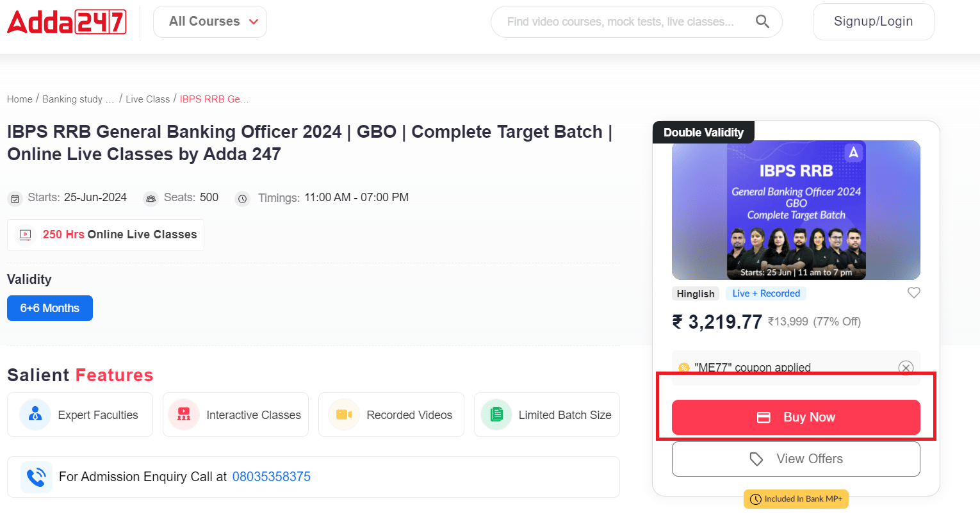Click the Recorded Videos camera icon

[x=344, y=415]
